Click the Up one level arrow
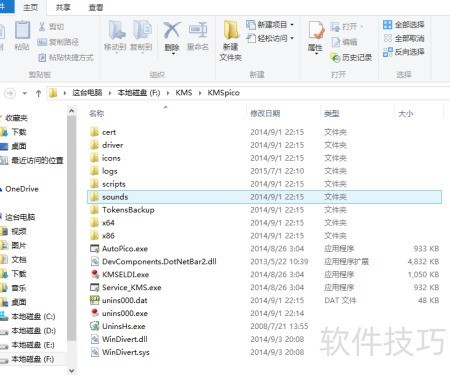This screenshot has width=450, height=375. tap(38, 93)
